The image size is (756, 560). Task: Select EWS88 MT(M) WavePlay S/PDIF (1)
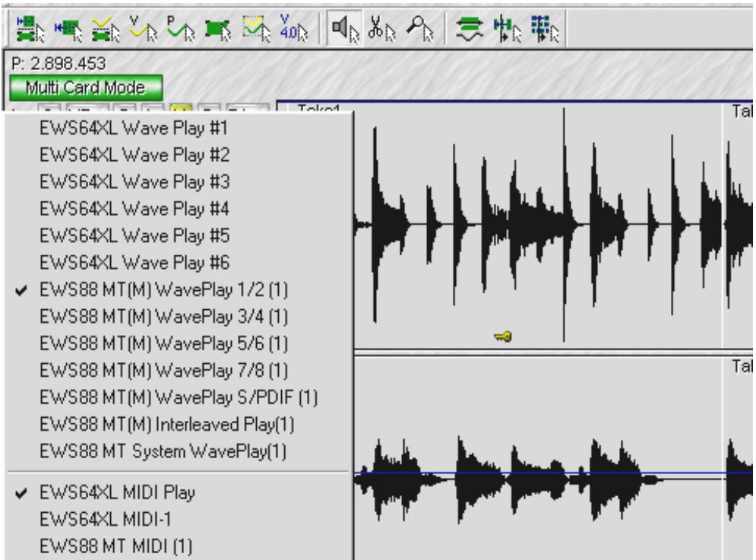(x=179, y=398)
